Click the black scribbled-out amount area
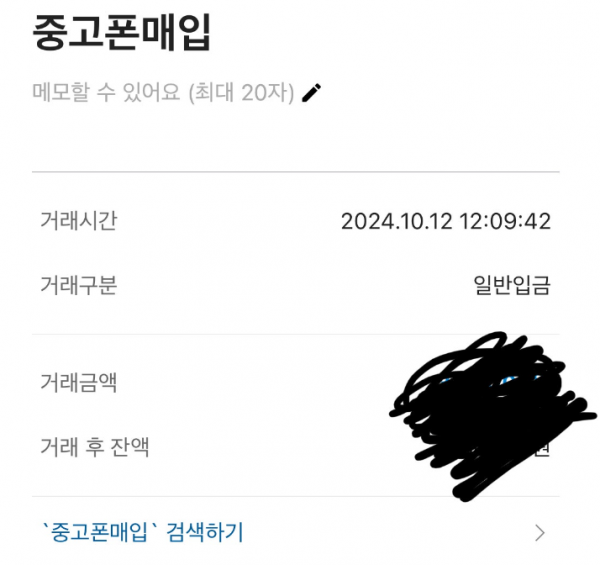This screenshot has height=565, width=600. pyautogui.click(x=492, y=417)
